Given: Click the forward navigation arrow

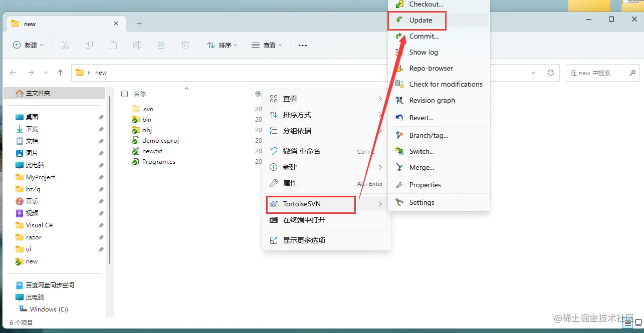Looking at the screenshot, I should pyautogui.click(x=31, y=73).
